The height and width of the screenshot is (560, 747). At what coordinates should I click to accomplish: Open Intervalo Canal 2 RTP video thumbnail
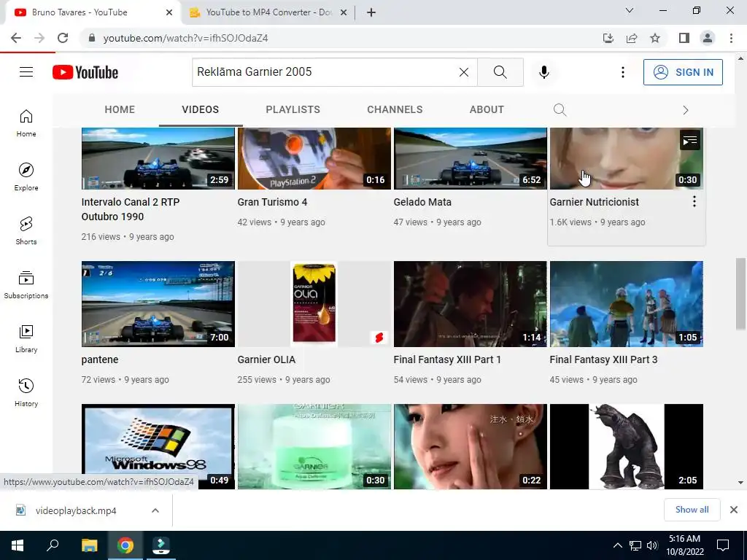[x=158, y=158]
